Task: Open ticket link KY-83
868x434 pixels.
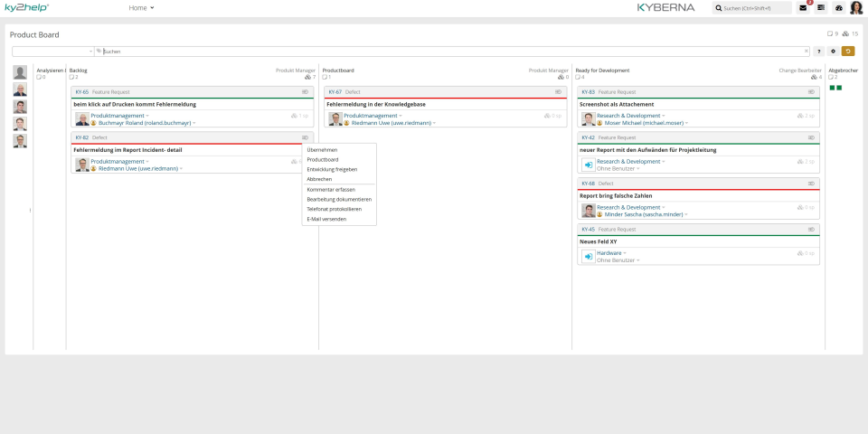Action: click(589, 92)
